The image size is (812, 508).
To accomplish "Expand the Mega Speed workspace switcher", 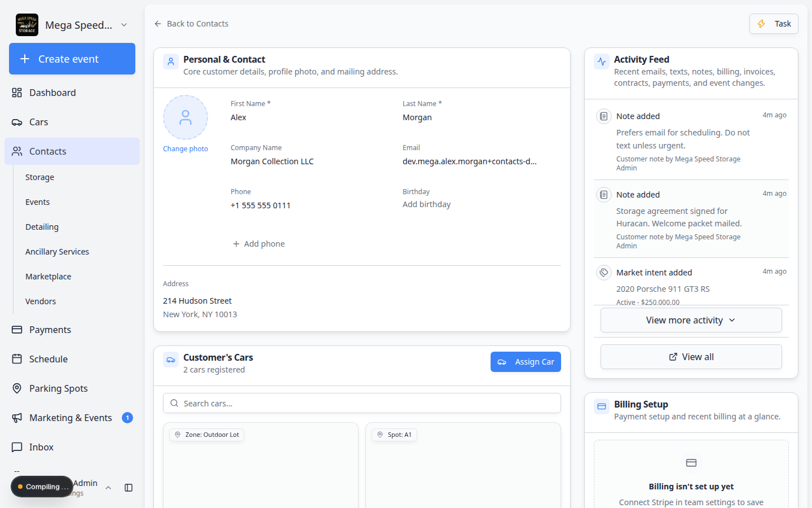I will coord(124,25).
